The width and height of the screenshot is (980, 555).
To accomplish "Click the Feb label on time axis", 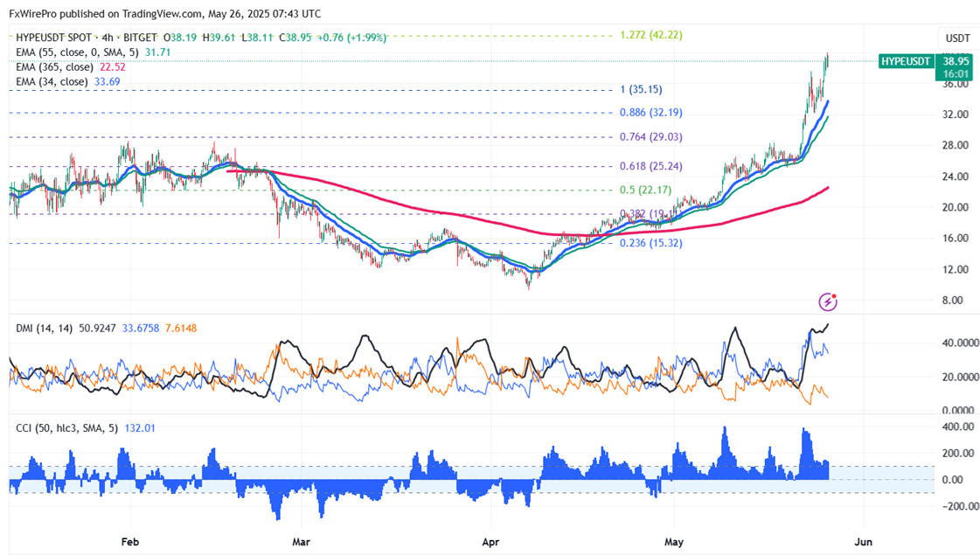I will [x=129, y=542].
